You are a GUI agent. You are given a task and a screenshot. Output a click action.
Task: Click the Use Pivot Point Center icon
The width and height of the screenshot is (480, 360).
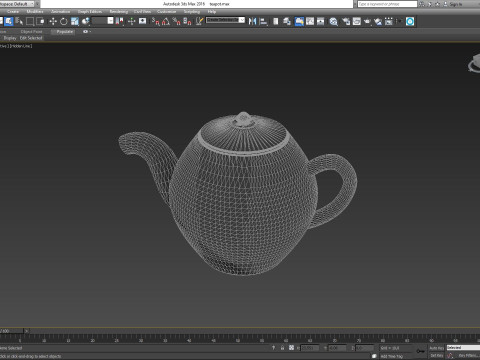click(x=119, y=21)
